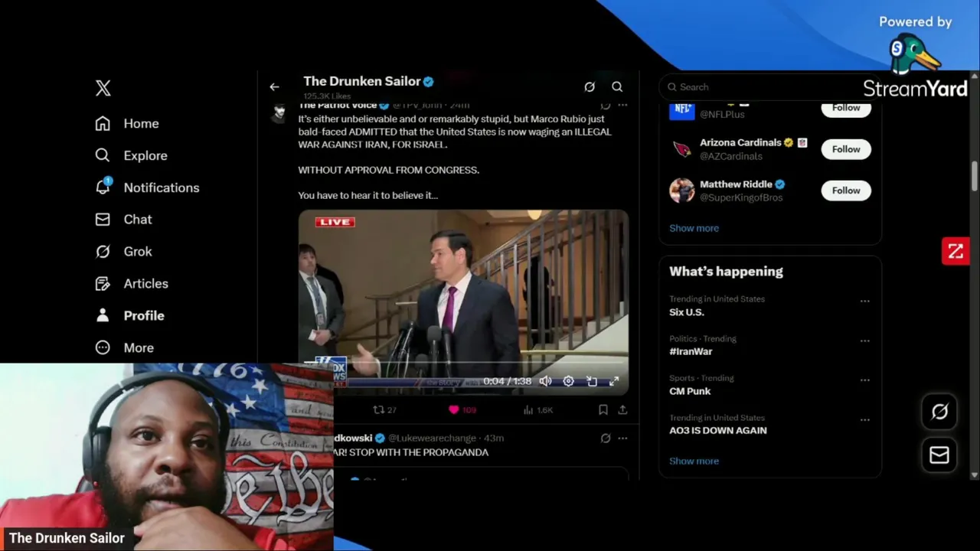
Task: Bookmark the Patriot Voice post
Action: tap(603, 410)
